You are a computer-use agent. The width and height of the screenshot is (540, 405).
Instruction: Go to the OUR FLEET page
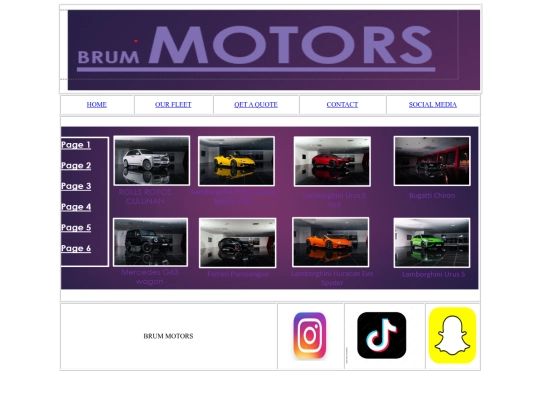click(173, 104)
